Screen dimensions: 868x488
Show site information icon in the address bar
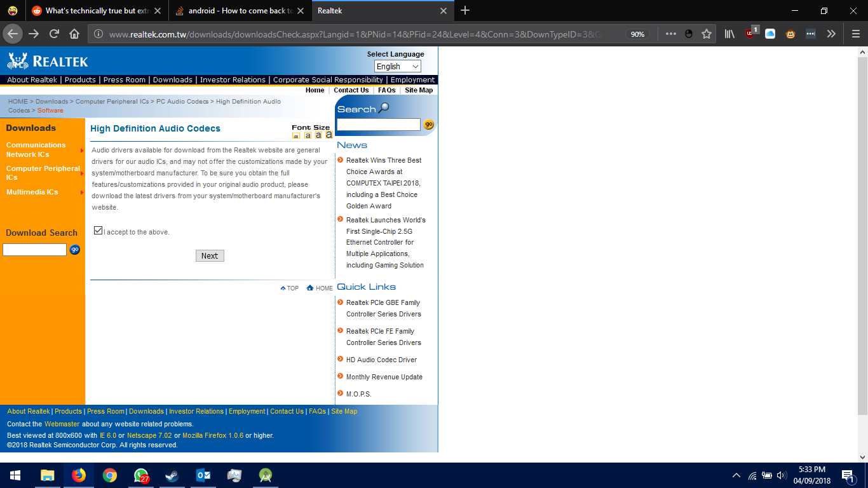[98, 34]
